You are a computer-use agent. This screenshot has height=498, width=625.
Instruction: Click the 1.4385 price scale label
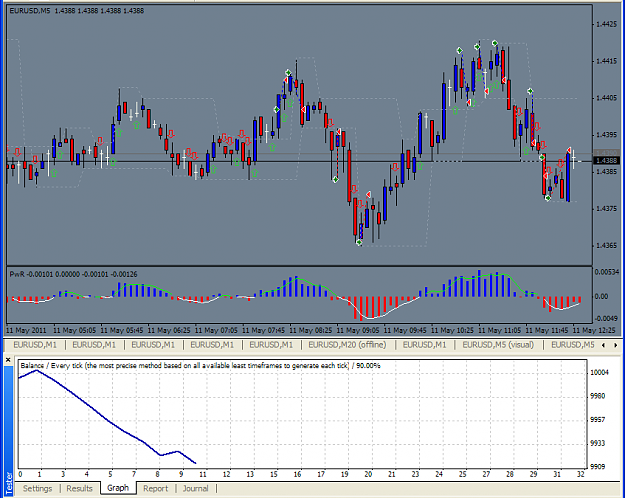coord(606,172)
